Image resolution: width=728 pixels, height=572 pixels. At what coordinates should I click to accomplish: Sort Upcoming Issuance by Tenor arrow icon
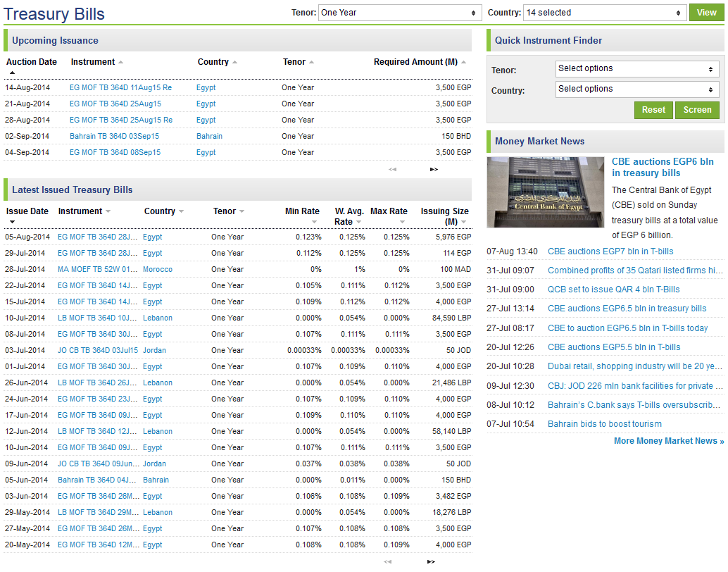(x=311, y=62)
